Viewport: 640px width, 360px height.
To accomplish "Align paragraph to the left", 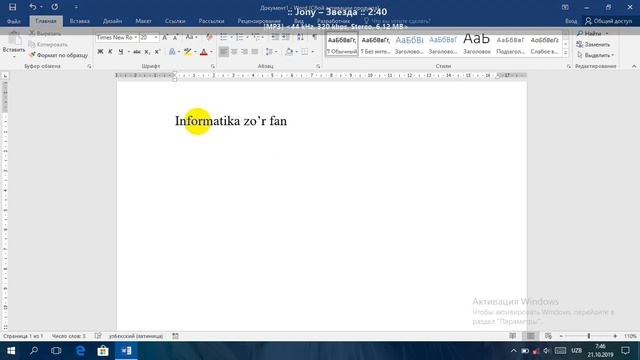I will [224, 52].
